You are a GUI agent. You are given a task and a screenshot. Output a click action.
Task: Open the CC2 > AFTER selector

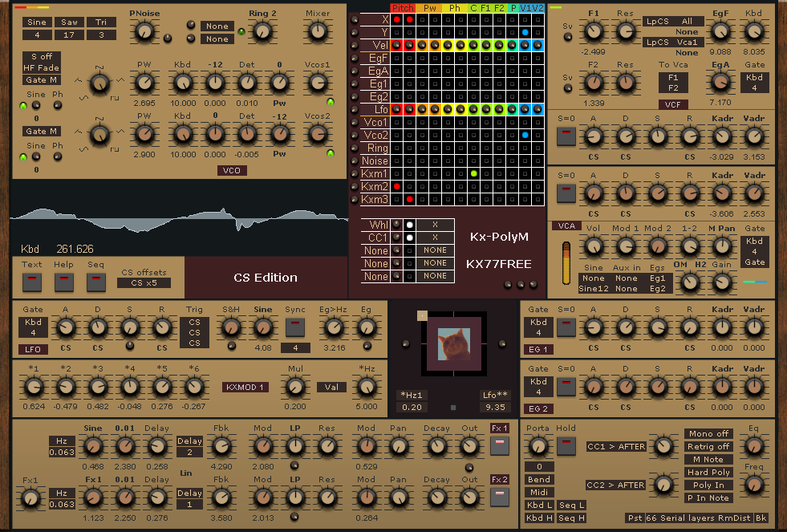[616, 485]
